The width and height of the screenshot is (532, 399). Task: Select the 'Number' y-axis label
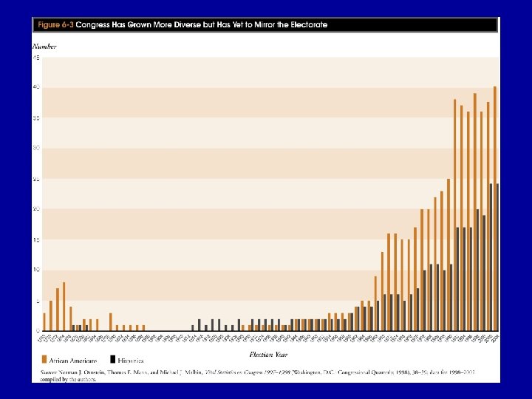[x=44, y=47]
